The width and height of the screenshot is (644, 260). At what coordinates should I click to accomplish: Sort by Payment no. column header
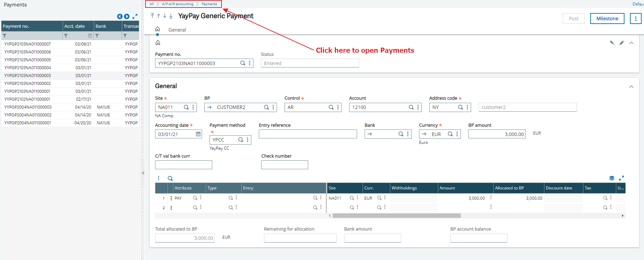pos(32,26)
